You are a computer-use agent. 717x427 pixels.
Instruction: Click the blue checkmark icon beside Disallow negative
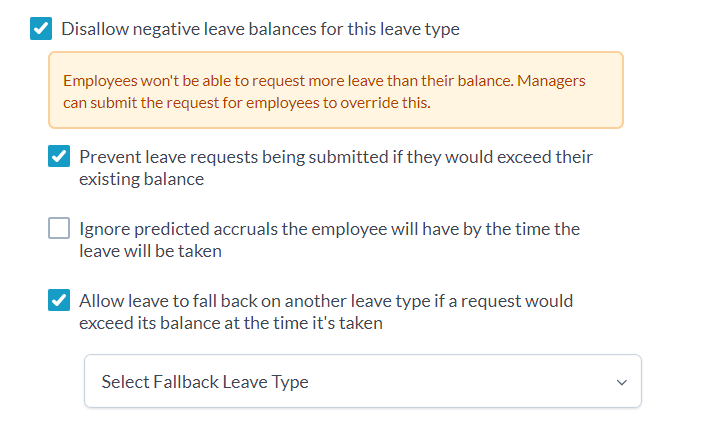coord(41,29)
